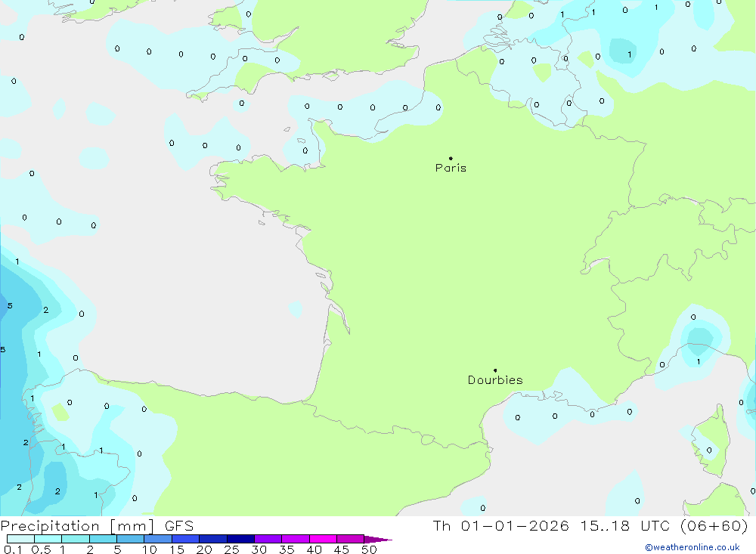Select the 0.1 mm legend color swatch
Screen dimensions: 756x554
(x=20, y=539)
